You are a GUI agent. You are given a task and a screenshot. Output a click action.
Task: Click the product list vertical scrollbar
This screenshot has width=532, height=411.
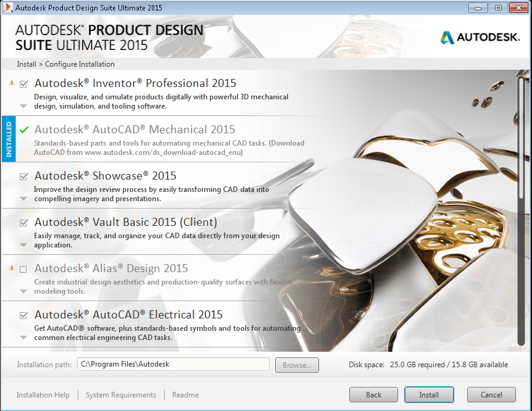[522, 210]
